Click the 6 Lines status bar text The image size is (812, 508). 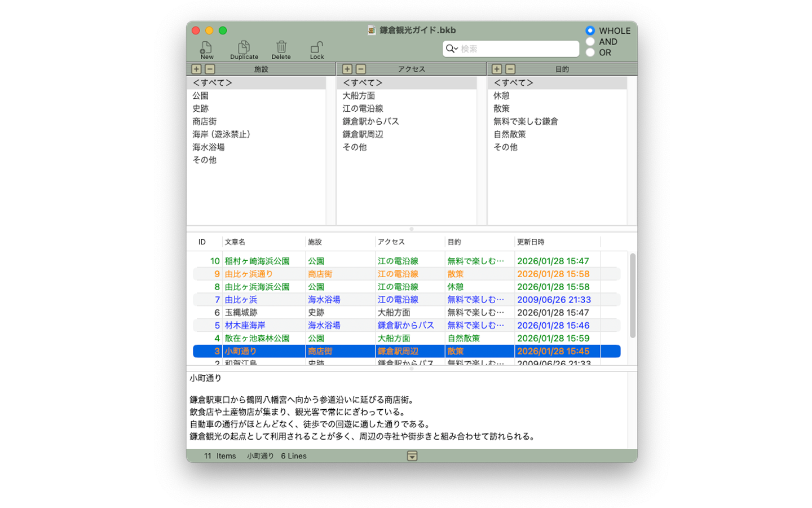tap(294, 456)
